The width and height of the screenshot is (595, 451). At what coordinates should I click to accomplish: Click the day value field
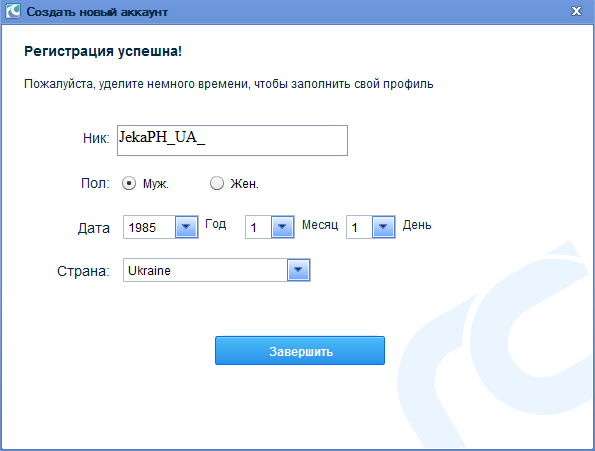[x=359, y=227]
